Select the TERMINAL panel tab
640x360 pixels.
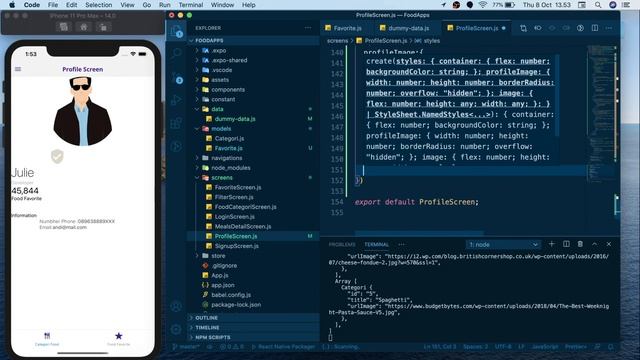[x=376, y=244]
